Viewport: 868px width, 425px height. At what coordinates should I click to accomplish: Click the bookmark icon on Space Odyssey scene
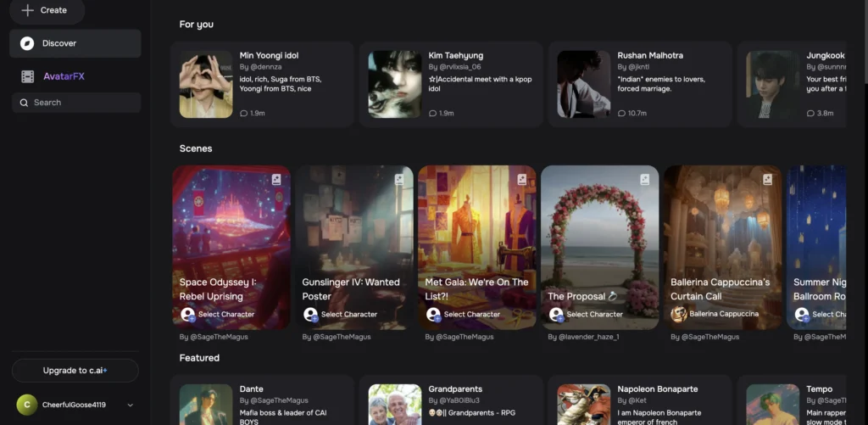276,180
